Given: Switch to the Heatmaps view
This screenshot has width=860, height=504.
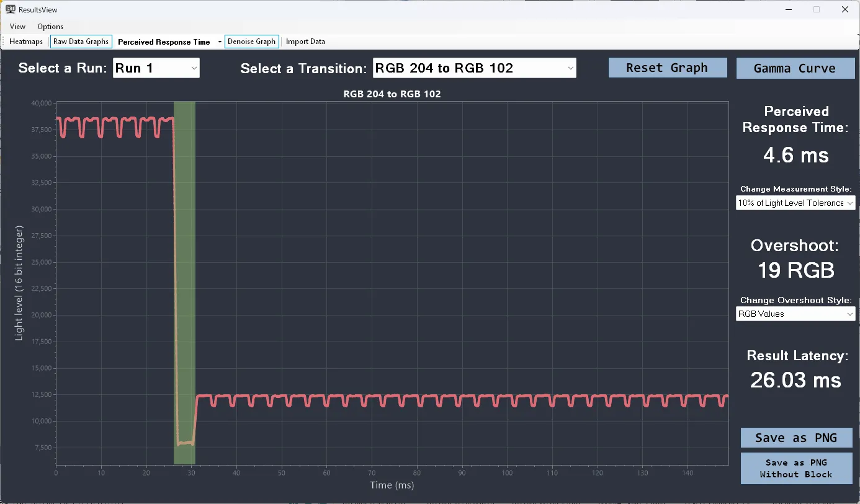Looking at the screenshot, I should pos(26,42).
